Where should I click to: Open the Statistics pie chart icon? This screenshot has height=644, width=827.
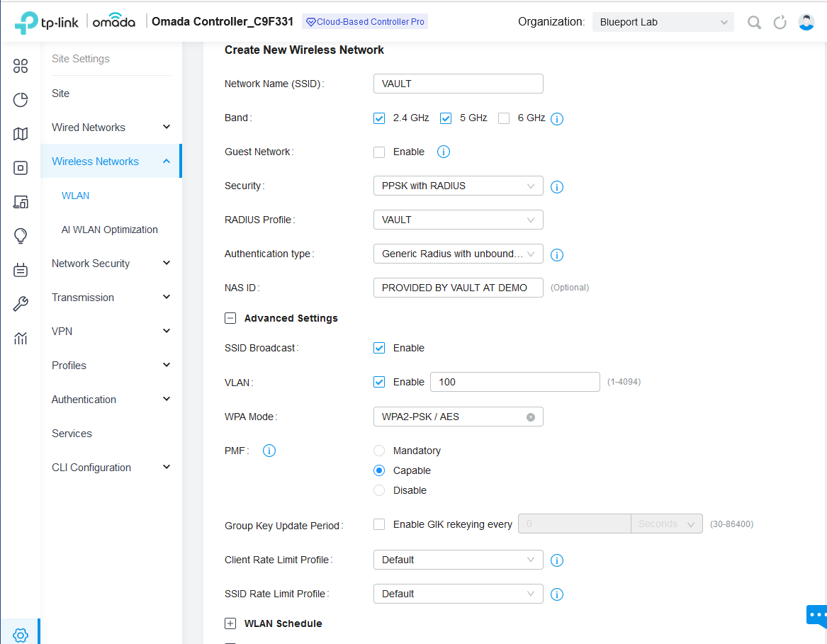click(x=21, y=100)
